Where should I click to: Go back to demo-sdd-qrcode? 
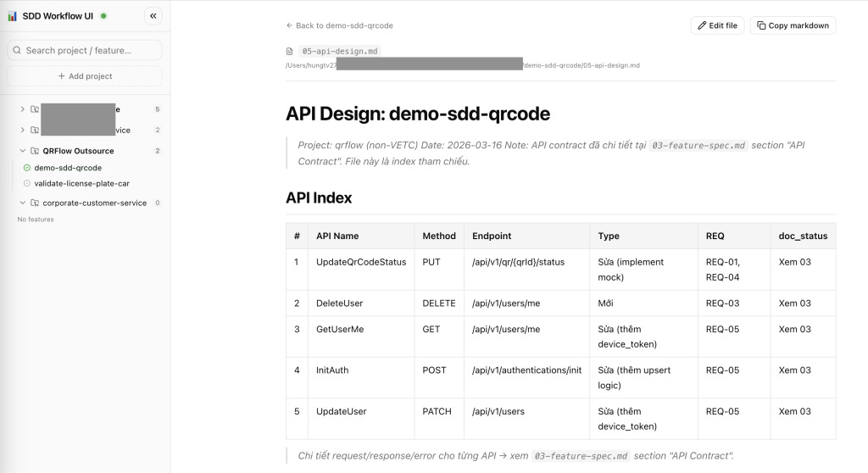(x=339, y=25)
